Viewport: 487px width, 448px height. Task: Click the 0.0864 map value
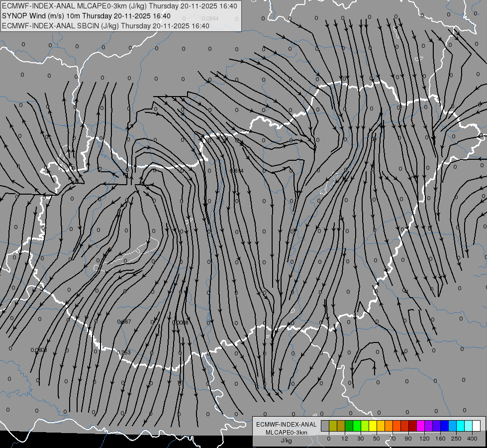pos(210,18)
